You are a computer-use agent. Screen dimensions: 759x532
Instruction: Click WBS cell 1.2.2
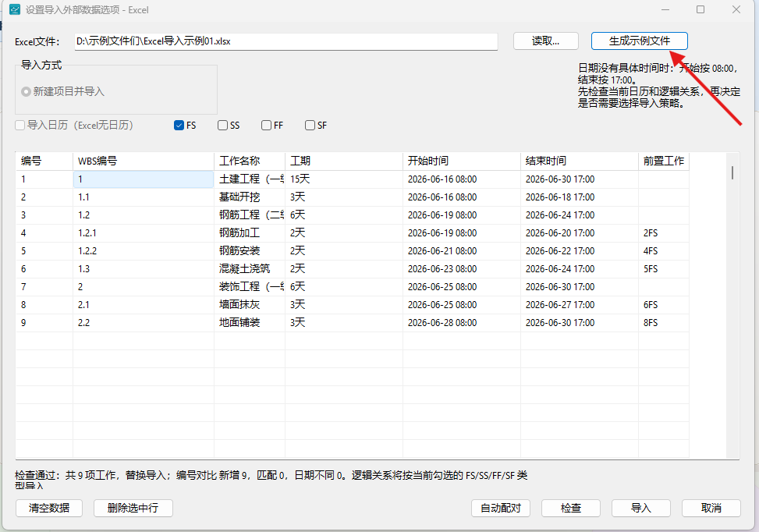pyautogui.click(x=144, y=250)
